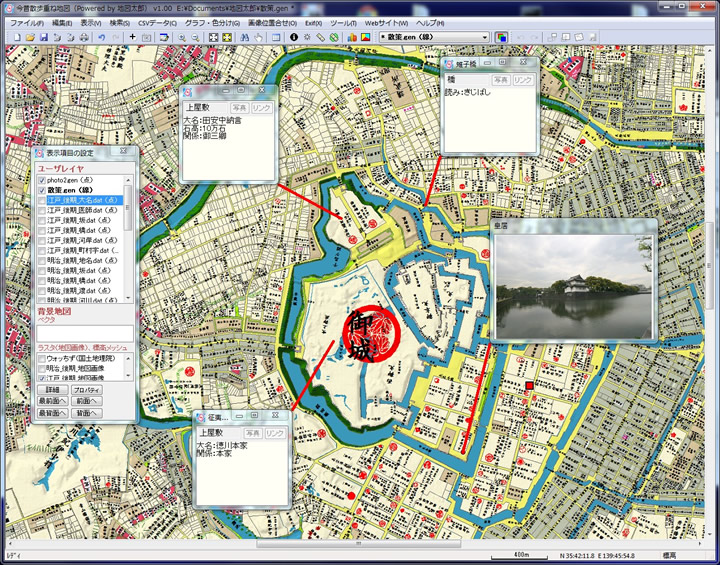The height and width of the screenshot is (565, 720).
Task: Toggle the photo2.gen layer checkbox
Action: point(41,179)
